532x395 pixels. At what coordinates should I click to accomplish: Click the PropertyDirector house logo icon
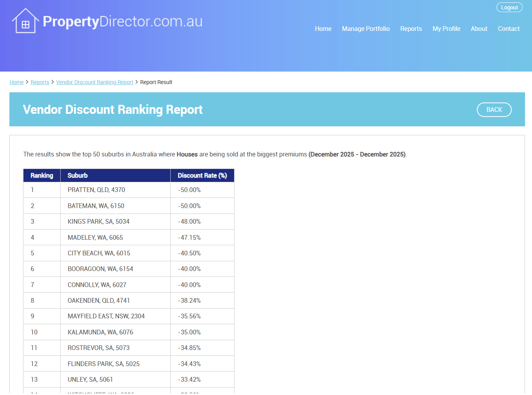25,21
